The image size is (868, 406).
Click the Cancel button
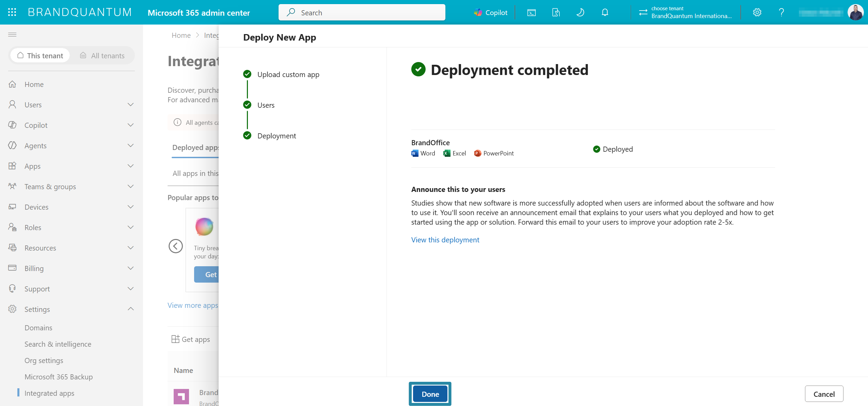click(824, 394)
